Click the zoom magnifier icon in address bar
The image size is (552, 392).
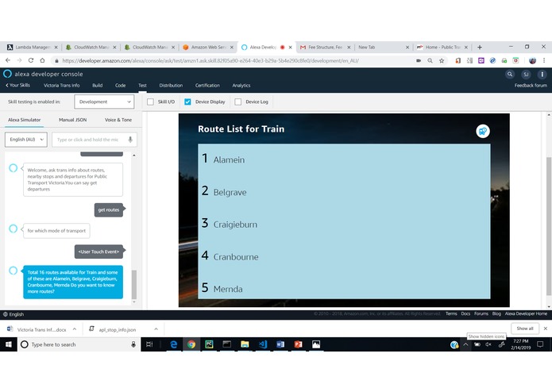point(430,60)
